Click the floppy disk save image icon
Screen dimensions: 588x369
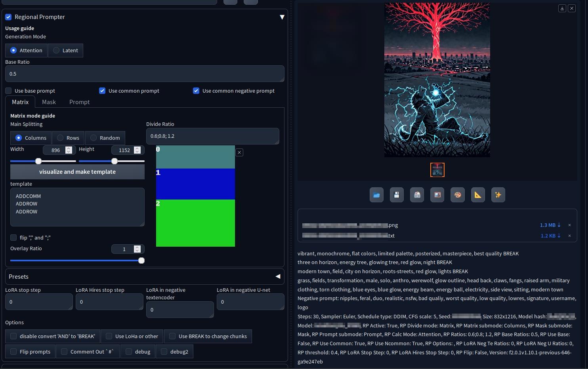[x=397, y=195]
